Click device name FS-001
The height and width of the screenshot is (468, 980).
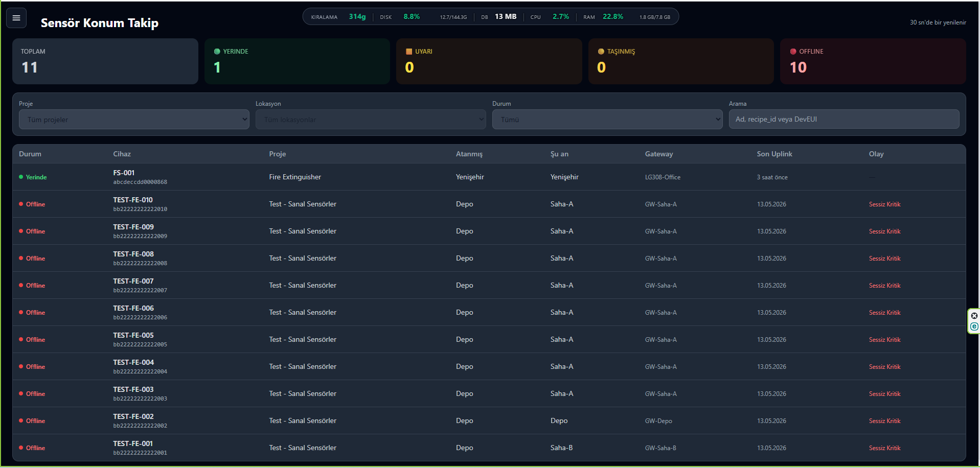tap(124, 173)
